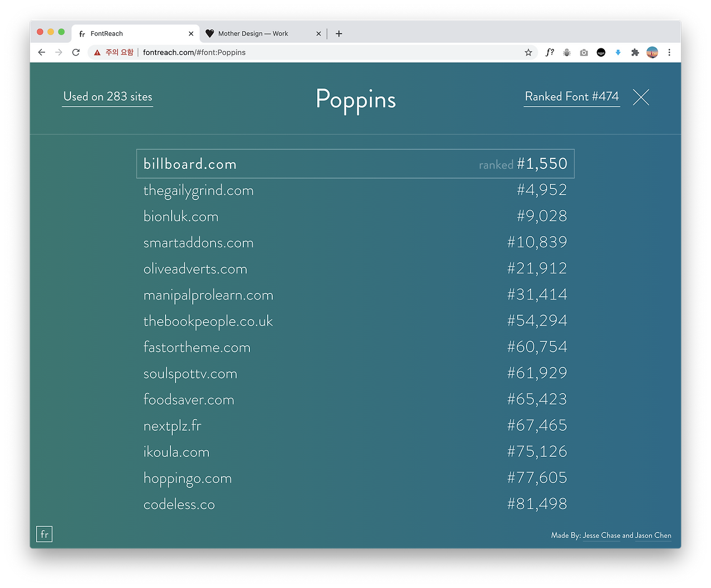This screenshot has height=588, width=711.
Task: Click the fr logo in the page corner
Action: (x=44, y=534)
